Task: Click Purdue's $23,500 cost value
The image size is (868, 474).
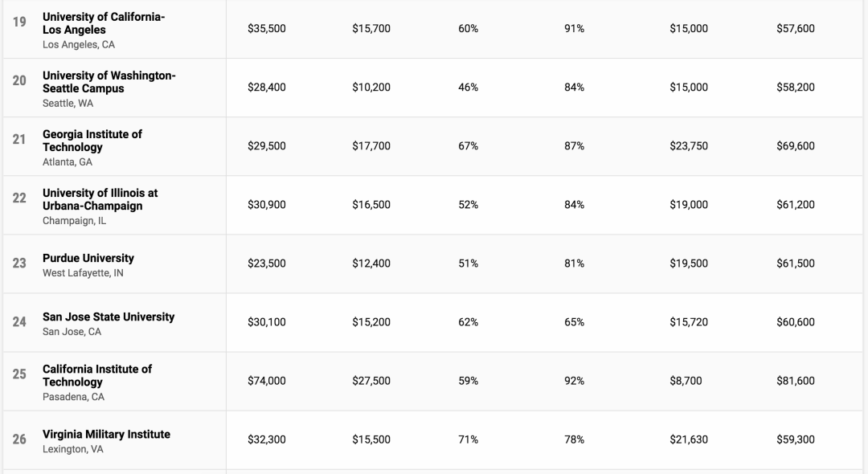Action: [x=266, y=264]
